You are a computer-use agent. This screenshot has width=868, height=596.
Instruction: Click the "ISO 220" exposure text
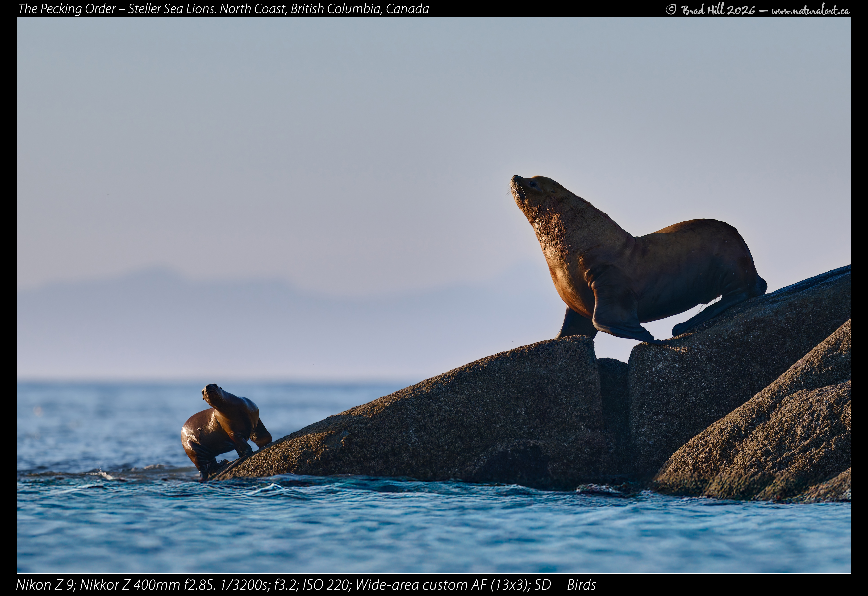(x=326, y=585)
